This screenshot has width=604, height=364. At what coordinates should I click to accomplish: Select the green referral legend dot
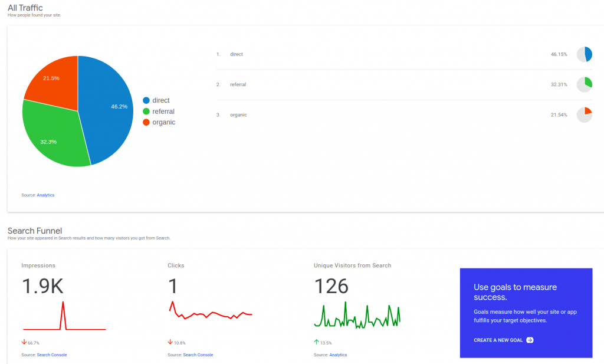coord(146,112)
